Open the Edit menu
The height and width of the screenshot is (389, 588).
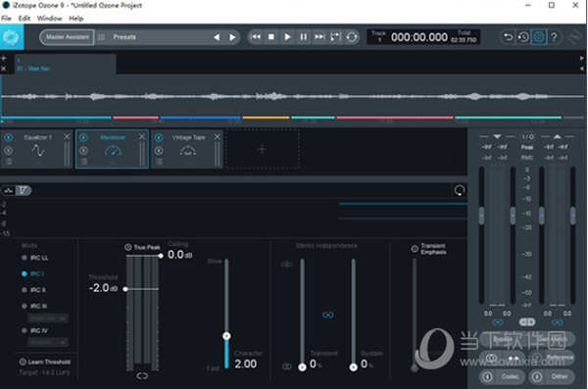coord(24,18)
